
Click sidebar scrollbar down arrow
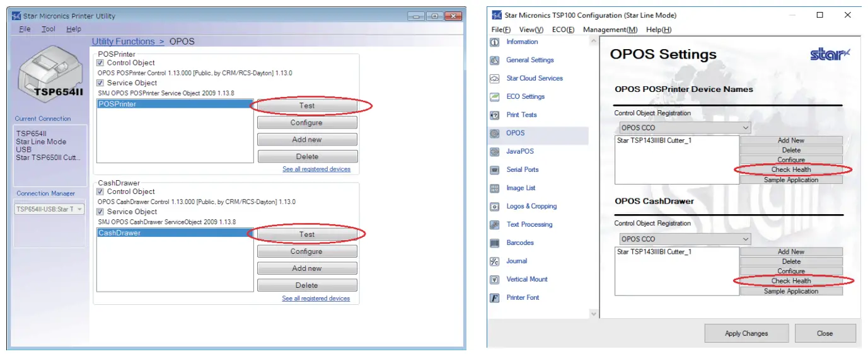[x=593, y=313]
